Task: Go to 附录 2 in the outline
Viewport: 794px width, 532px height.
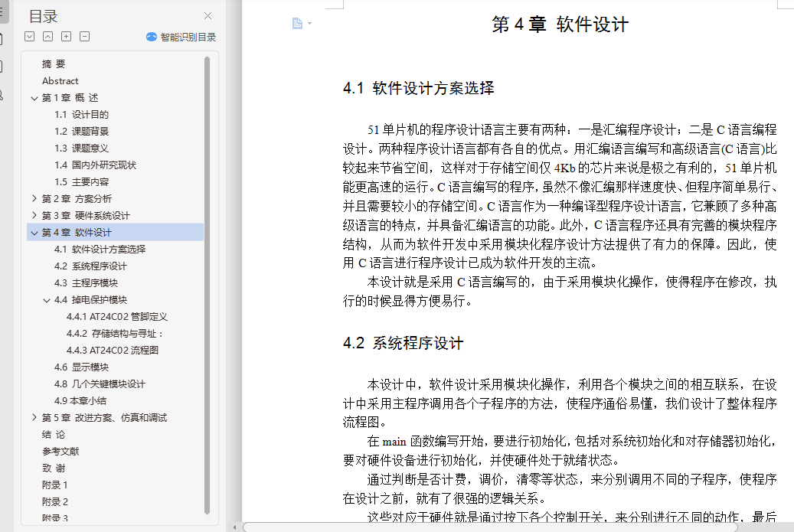Action: point(54,501)
